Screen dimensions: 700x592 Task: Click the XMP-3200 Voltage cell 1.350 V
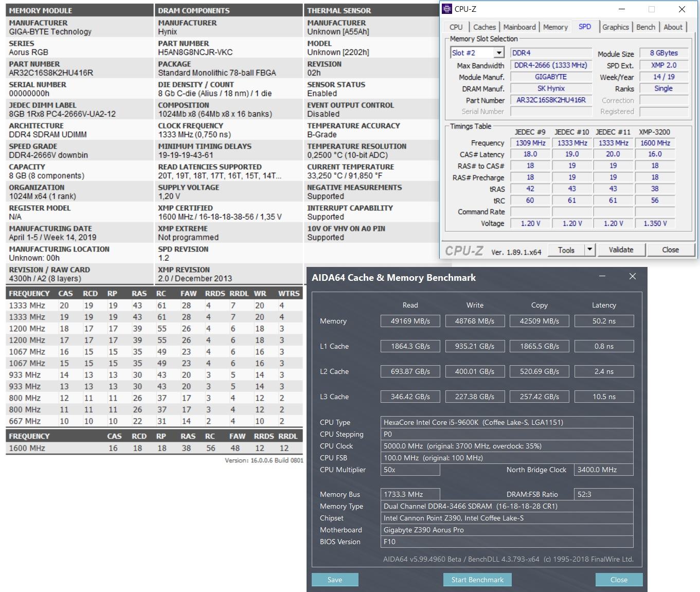tap(655, 223)
